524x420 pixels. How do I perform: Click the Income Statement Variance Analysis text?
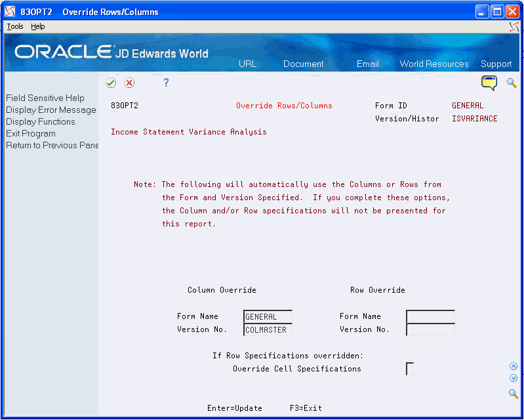189,132
